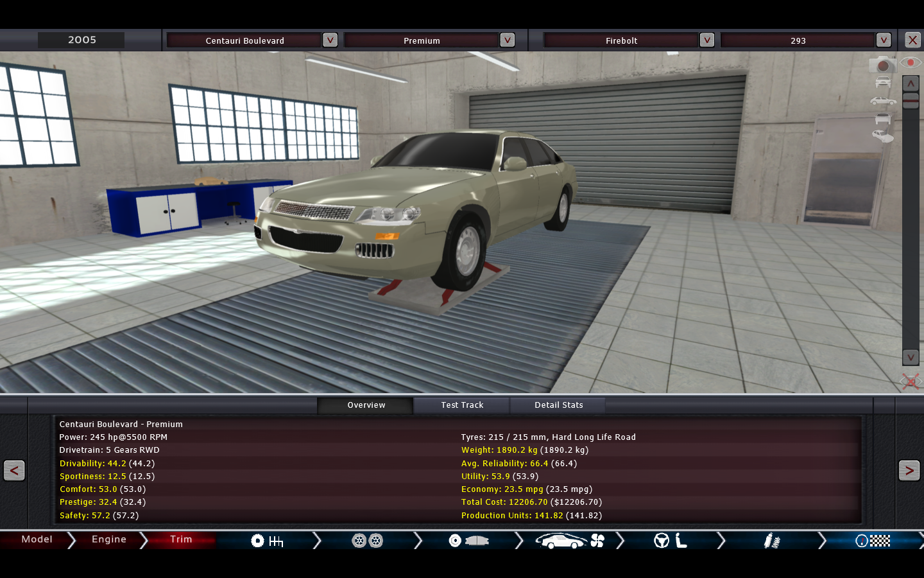Image resolution: width=924 pixels, height=578 pixels.
Task: Click the camera zoom slider handle
Action: tap(911, 100)
